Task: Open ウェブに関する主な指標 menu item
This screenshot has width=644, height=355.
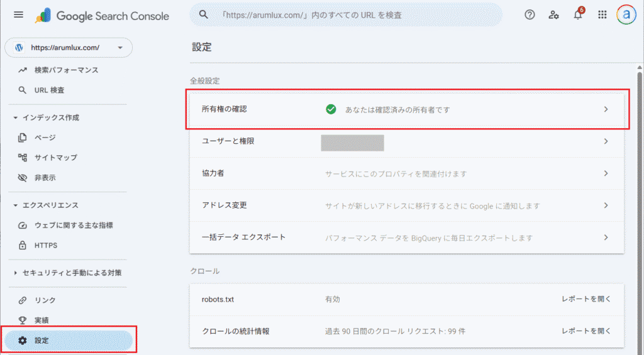Action: click(x=74, y=226)
